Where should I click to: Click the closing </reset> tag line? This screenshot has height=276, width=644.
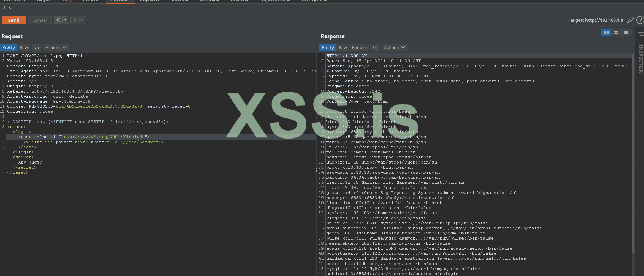pos(18,173)
